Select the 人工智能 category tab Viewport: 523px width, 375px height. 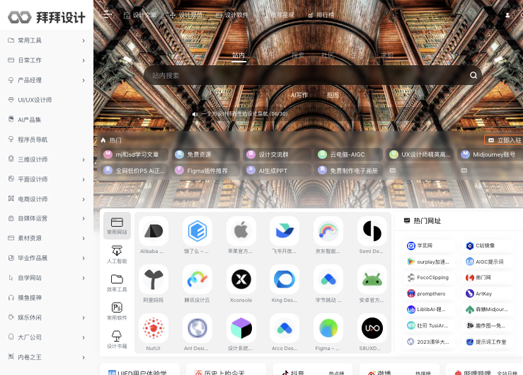click(x=117, y=254)
